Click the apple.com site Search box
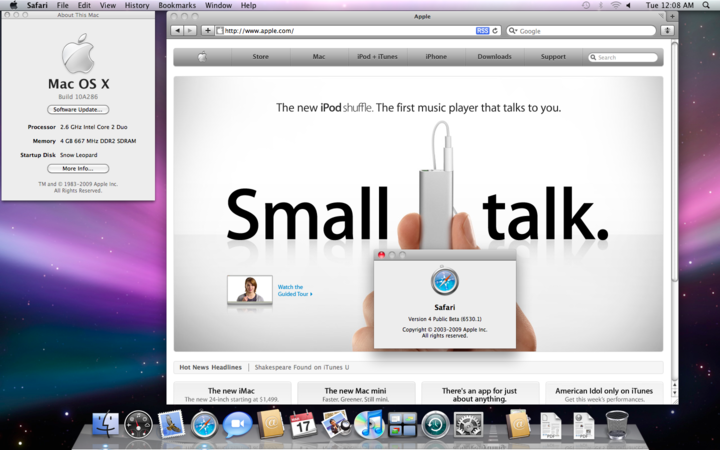Viewport: 720px width, 450px height. click(x=623, y=57)
